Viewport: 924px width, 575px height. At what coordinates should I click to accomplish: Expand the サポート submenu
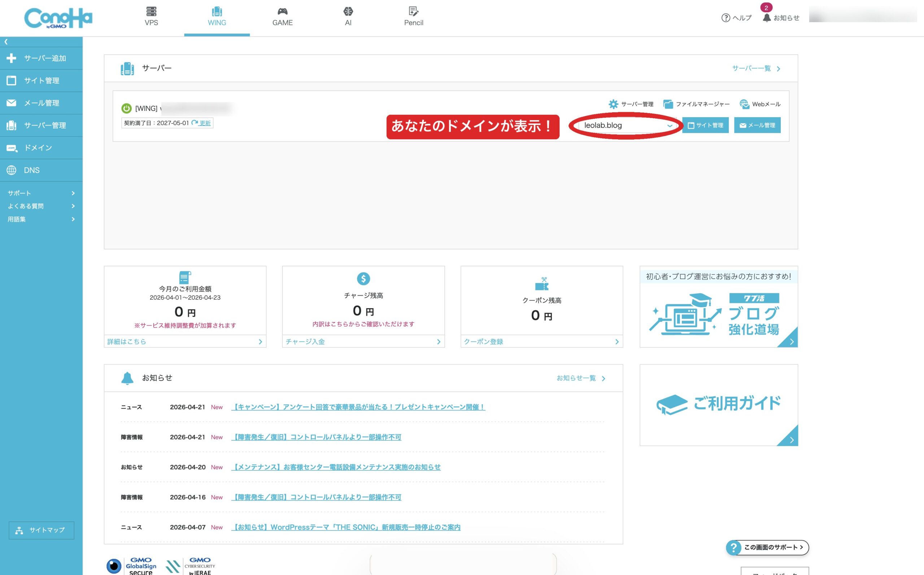[x=41, y=193]
